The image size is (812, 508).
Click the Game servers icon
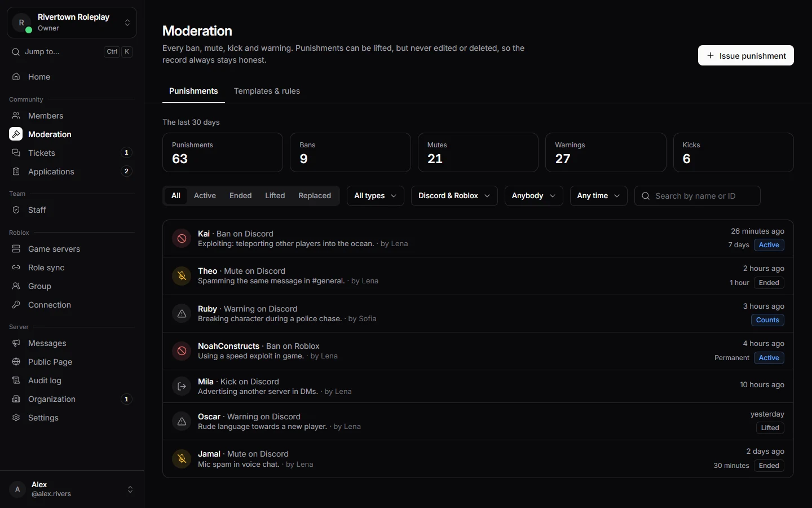[x=16, y=249]
